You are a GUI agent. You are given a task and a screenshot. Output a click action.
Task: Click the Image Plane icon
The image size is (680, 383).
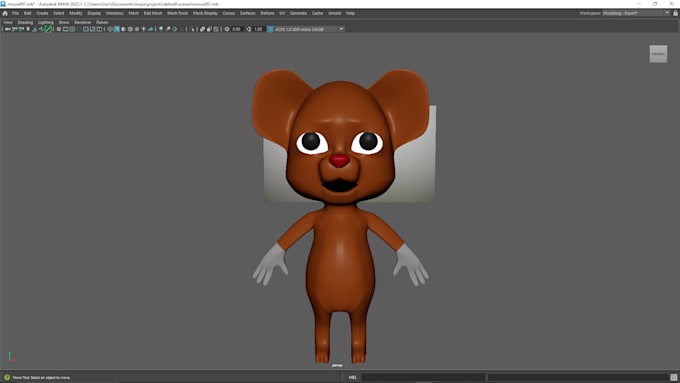pos(35,29)
